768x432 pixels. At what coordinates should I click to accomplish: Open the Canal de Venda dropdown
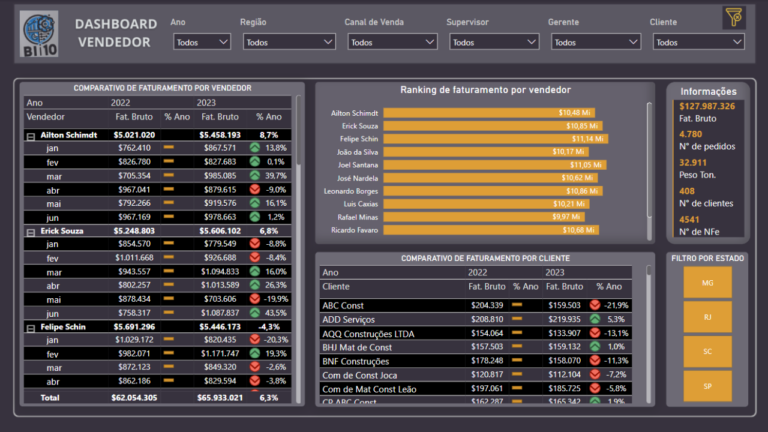tap(392, 42)
